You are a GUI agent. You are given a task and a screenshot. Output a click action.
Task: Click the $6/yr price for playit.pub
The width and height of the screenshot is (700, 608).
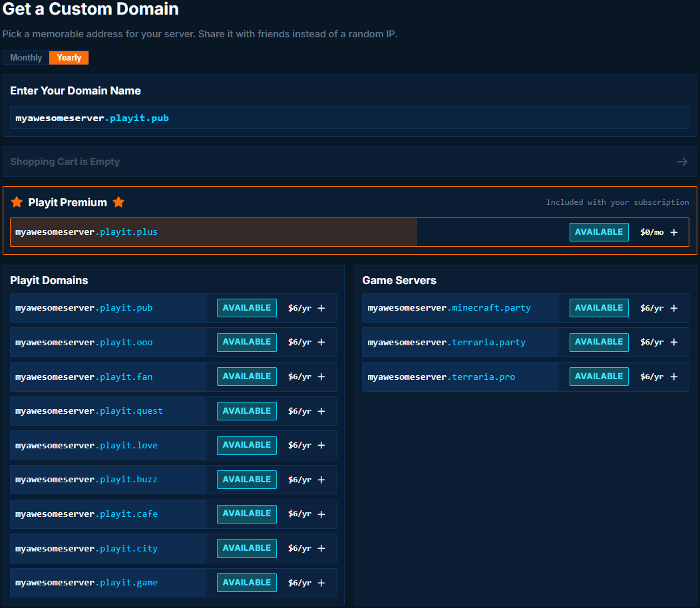[x=299, y=308]
